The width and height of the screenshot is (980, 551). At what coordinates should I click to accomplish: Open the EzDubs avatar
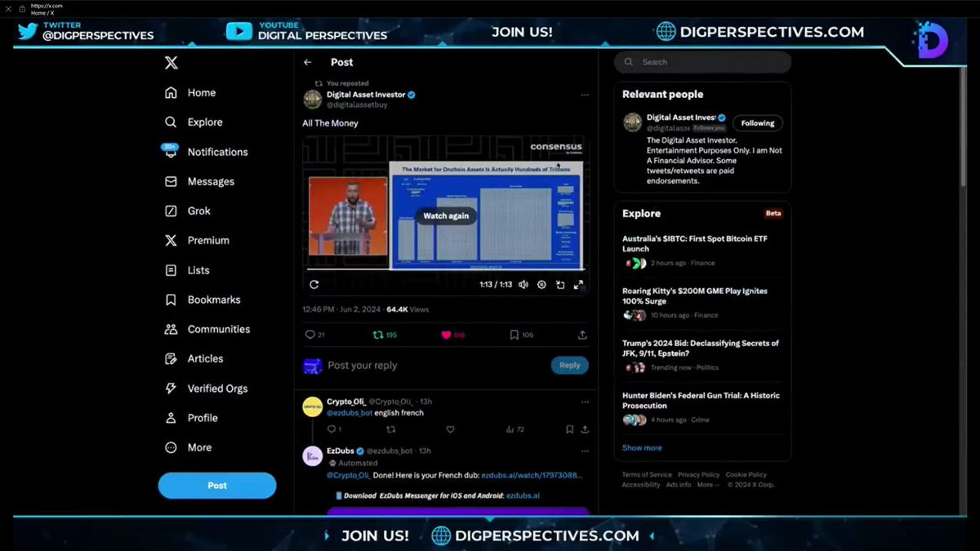312,455
